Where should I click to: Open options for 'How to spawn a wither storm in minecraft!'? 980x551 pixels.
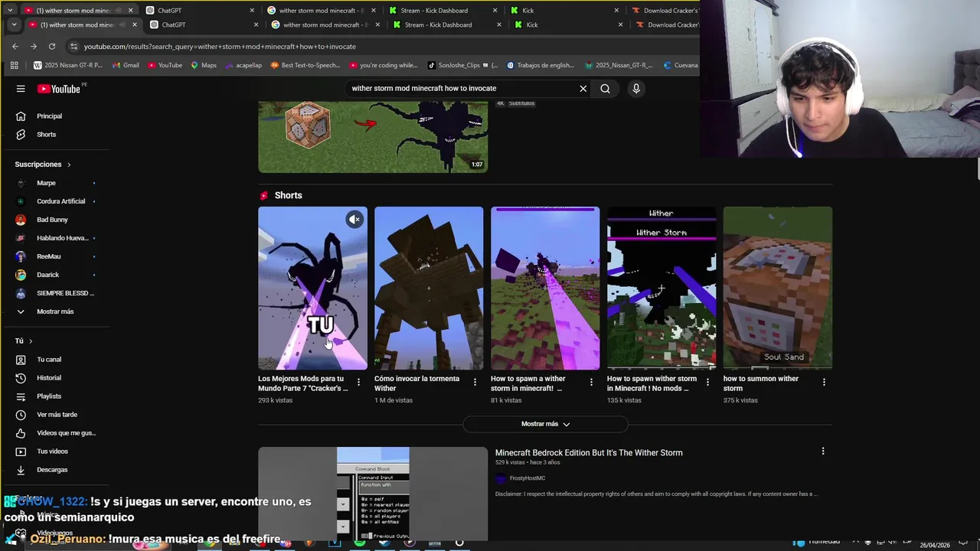(x=591, y=382)
